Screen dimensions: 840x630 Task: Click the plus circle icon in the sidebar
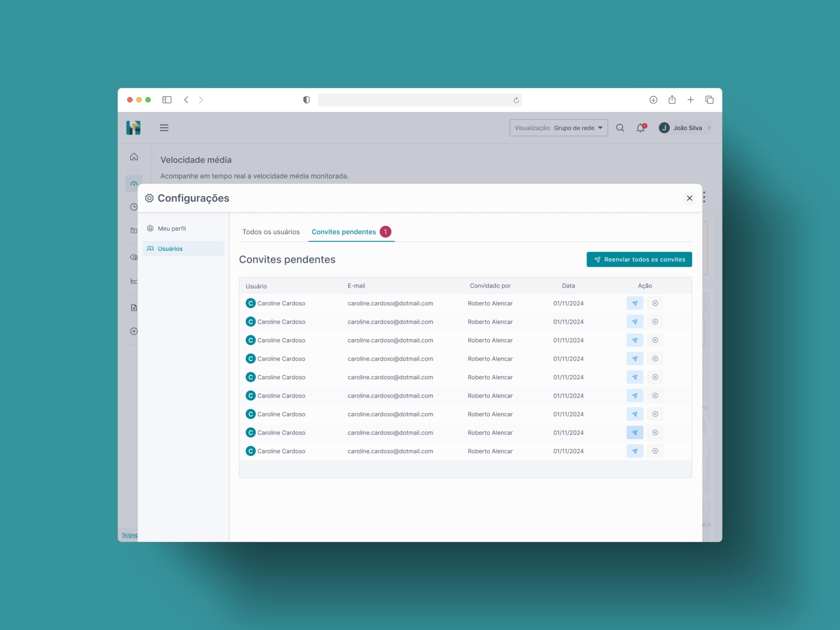134,331
